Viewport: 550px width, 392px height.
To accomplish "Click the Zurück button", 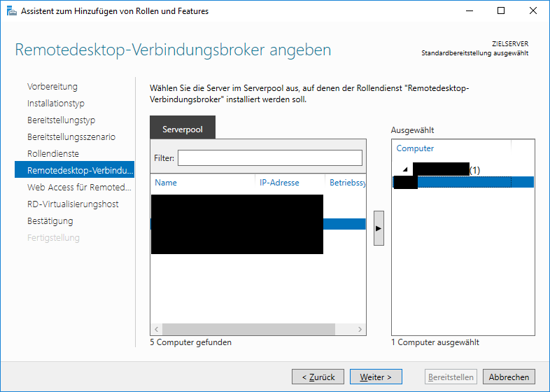I will [318, 377].
